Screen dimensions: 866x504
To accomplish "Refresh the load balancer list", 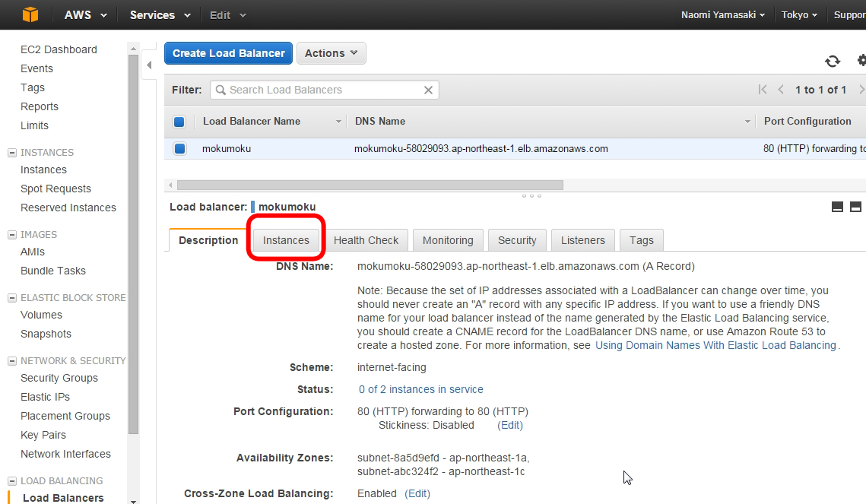I will pyautogui.click(x=833, y=62).
